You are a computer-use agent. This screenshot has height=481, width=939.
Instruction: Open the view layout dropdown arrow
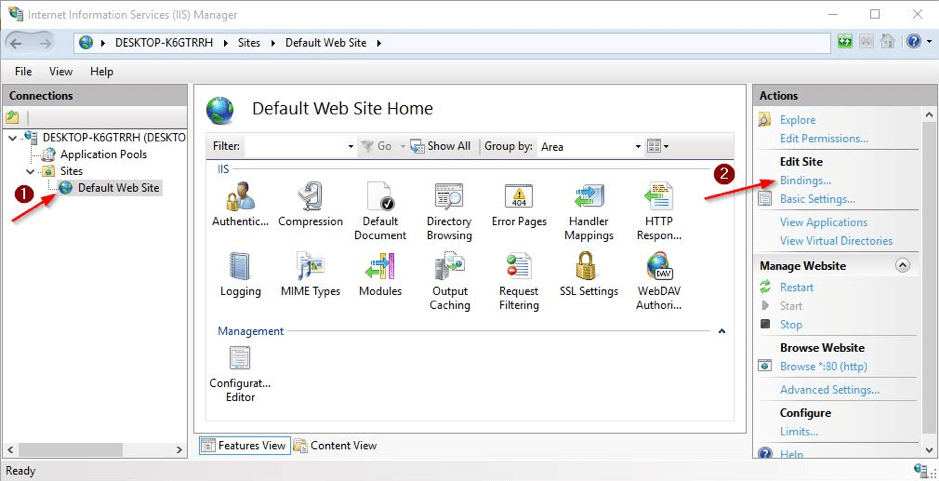pyautogui.click(x=666, y=147)
